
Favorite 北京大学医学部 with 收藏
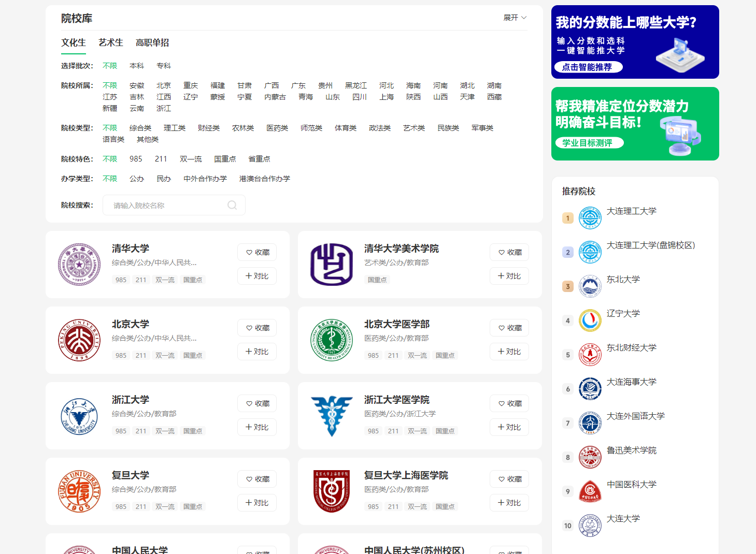tap(509, 328)
